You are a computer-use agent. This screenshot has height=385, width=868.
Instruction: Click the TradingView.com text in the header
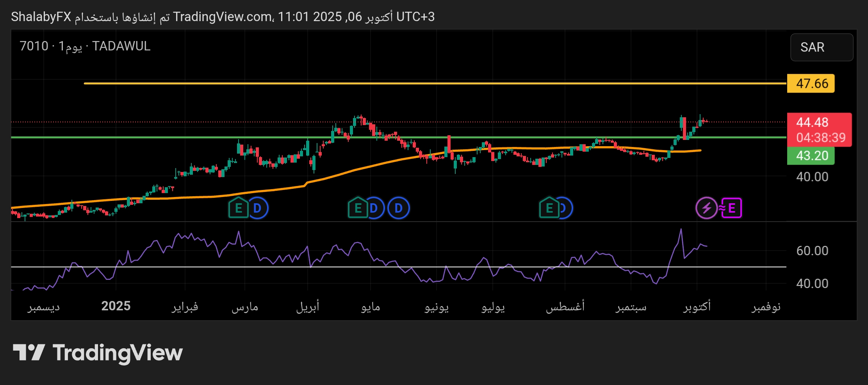pos(223,17)
